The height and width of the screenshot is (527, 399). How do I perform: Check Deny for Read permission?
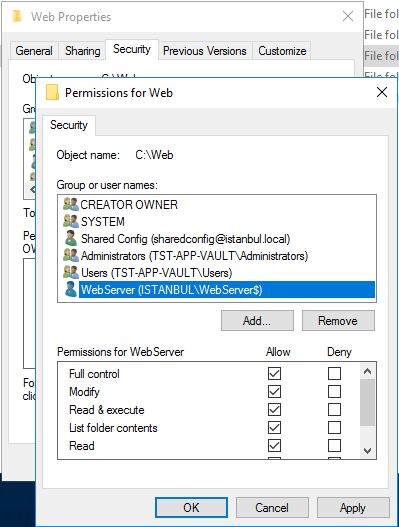[x=334, y=446]
